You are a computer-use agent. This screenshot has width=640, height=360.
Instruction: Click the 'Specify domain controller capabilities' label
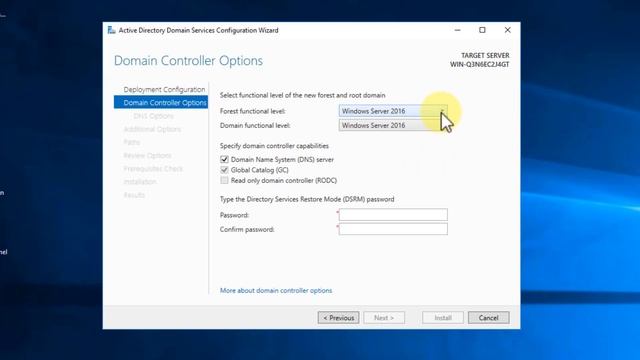[274, 146]
